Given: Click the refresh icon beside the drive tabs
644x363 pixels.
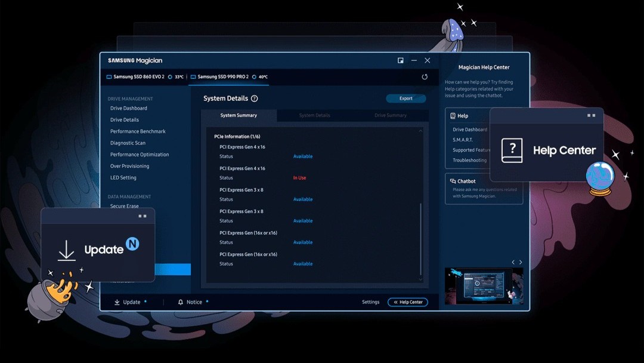Looking at the screenshot, I should click(x=425, y=77).
